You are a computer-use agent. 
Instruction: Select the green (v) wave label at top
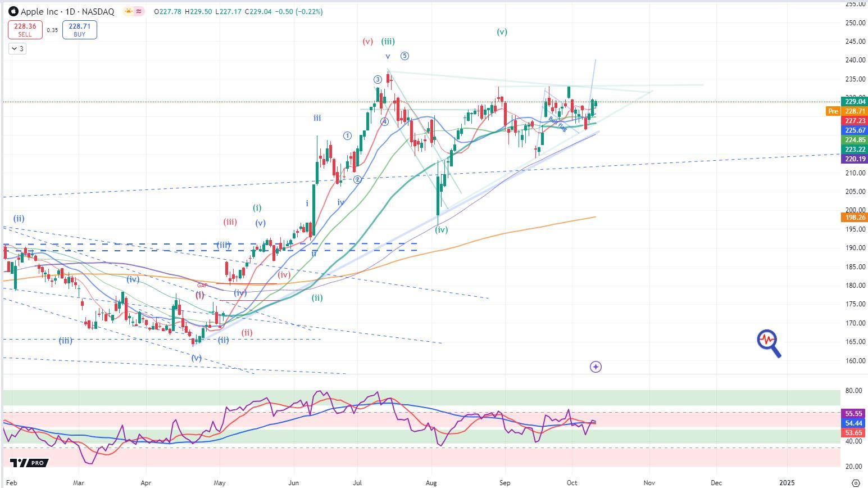(502, 32)
